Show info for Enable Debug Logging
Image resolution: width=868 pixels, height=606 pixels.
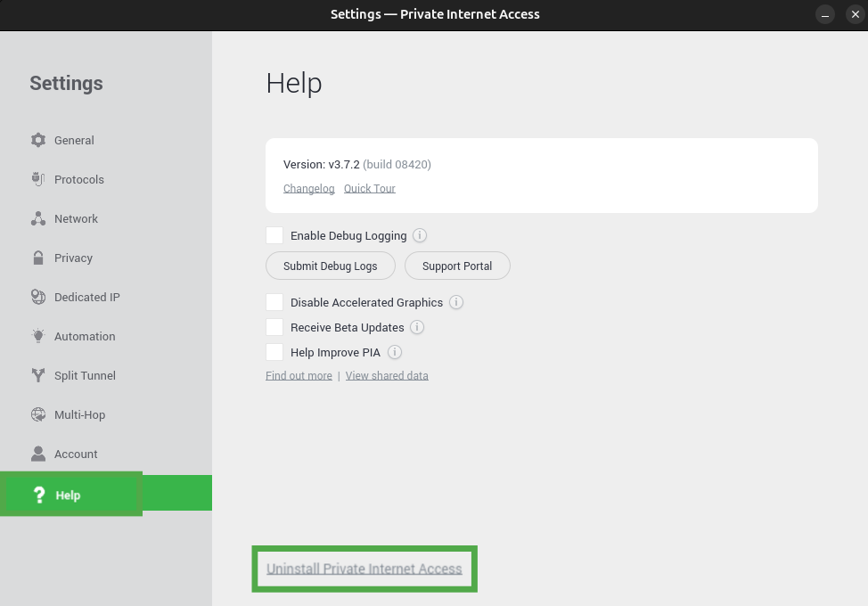point(420,235)
